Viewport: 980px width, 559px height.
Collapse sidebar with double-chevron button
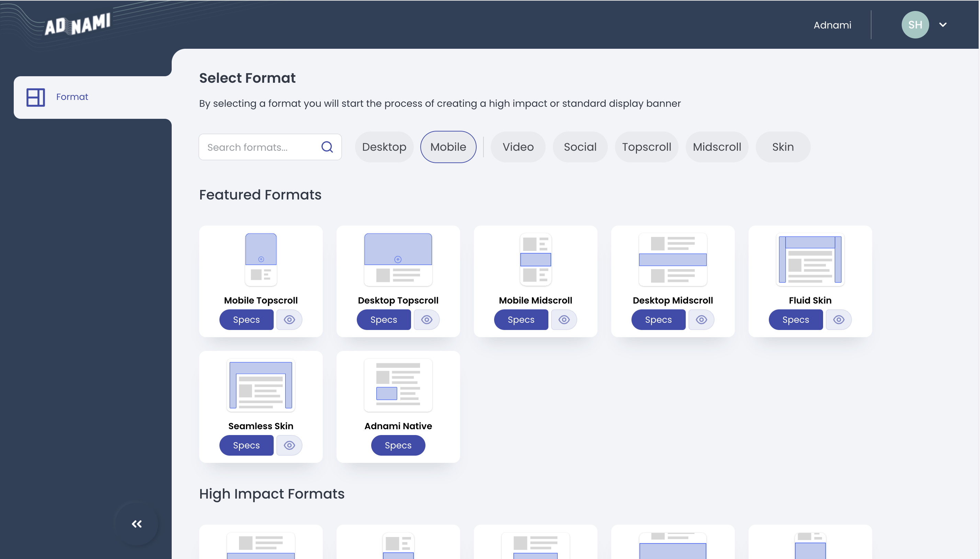pos(137,524)
